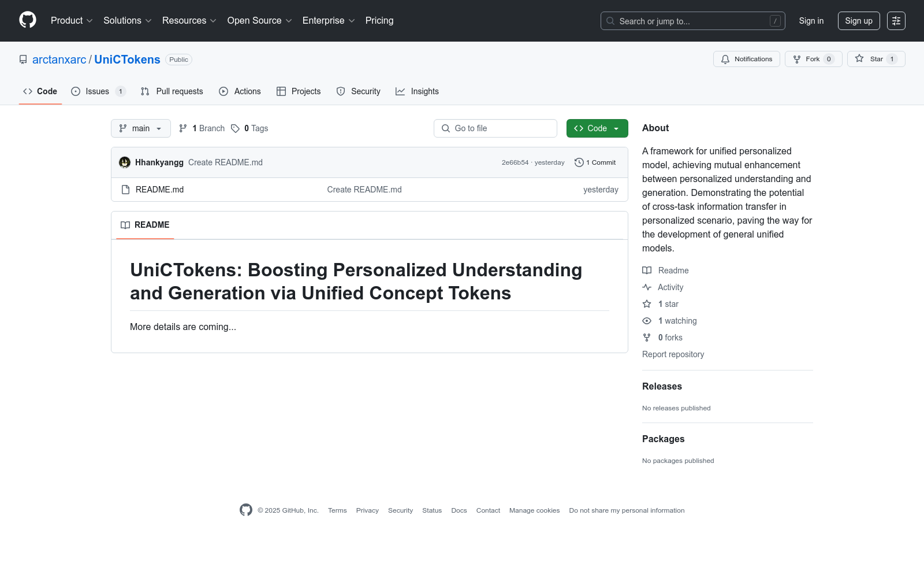Open the main branch selector
Viewport: 924px width, 578px height.
(x=141, y=128)
